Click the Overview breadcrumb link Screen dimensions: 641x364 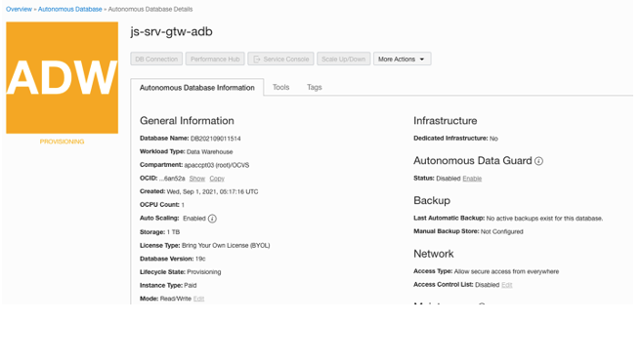pos(19,9)
